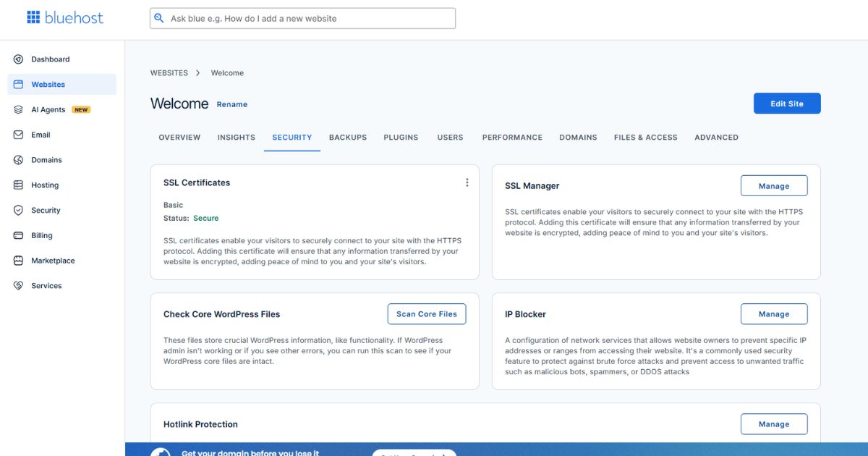Viewport: 868px width, 456px height.
Task: Click Manage for SSL Manager
Action: pos(774,186)
